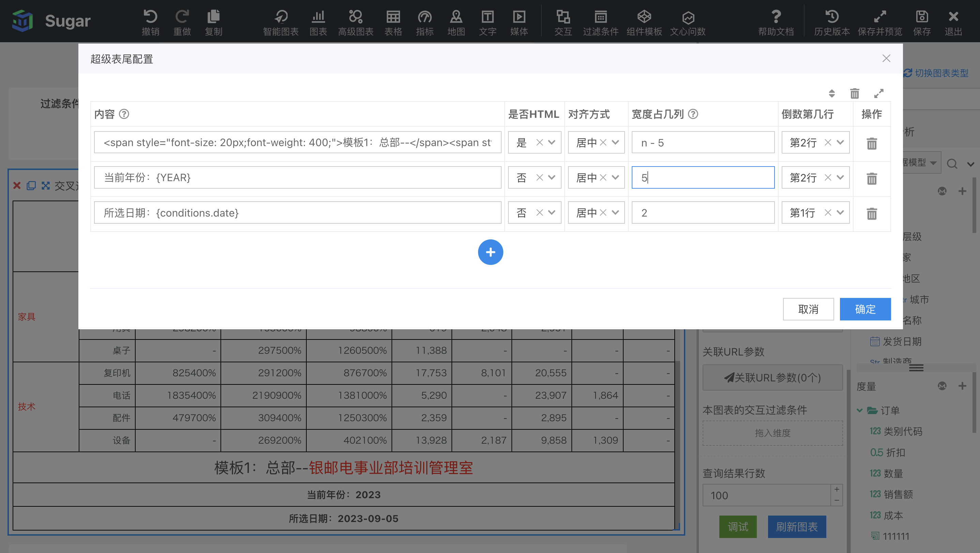Click the 所选日期 content field

(297, 212)
